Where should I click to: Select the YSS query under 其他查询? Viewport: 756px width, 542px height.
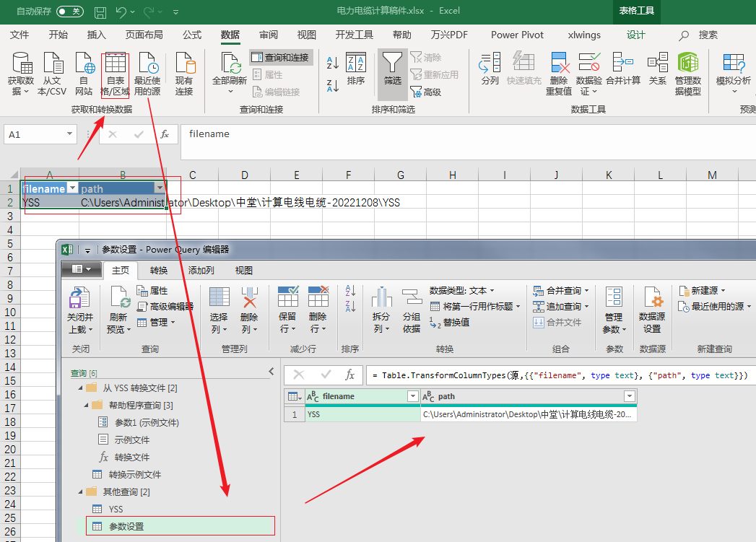point(116,510)
